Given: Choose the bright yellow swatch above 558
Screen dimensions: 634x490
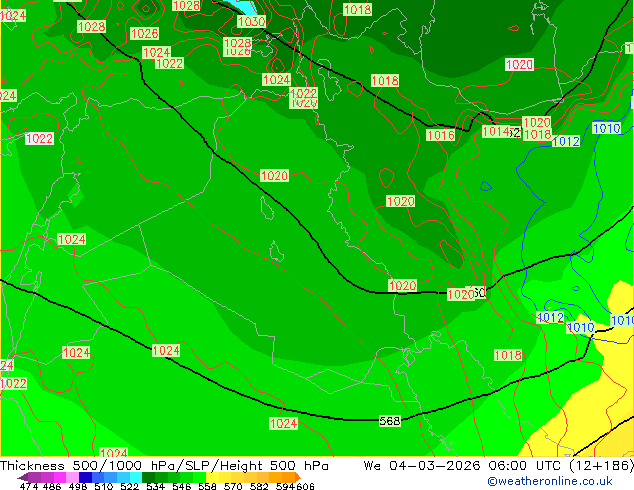Looking at the screenshot, I should tap(212, 477).
